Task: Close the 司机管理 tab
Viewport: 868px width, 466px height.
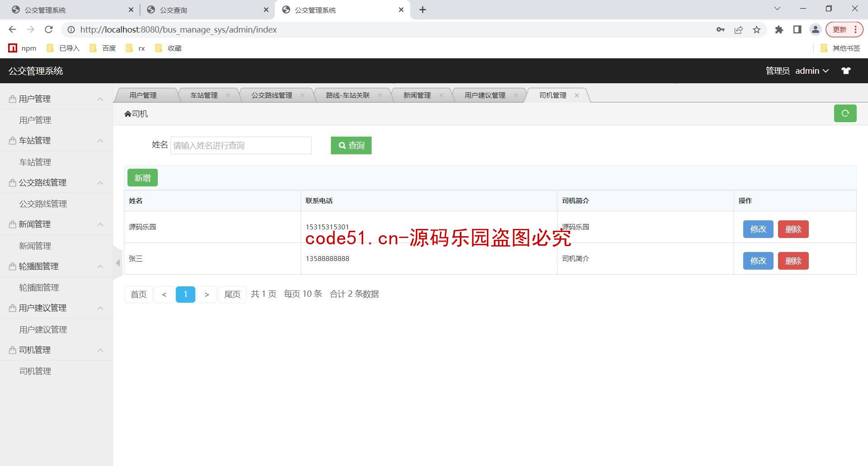Action: (577, 95)
